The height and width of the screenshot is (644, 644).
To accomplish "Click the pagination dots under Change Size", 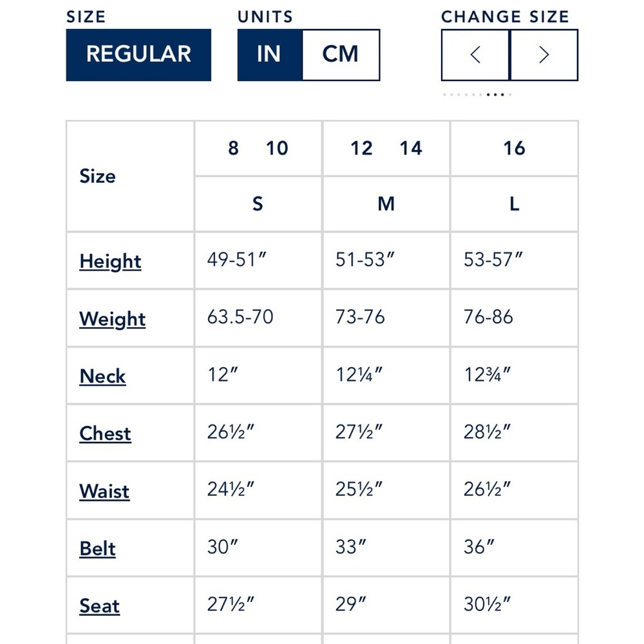I will (x=477, y=95).
